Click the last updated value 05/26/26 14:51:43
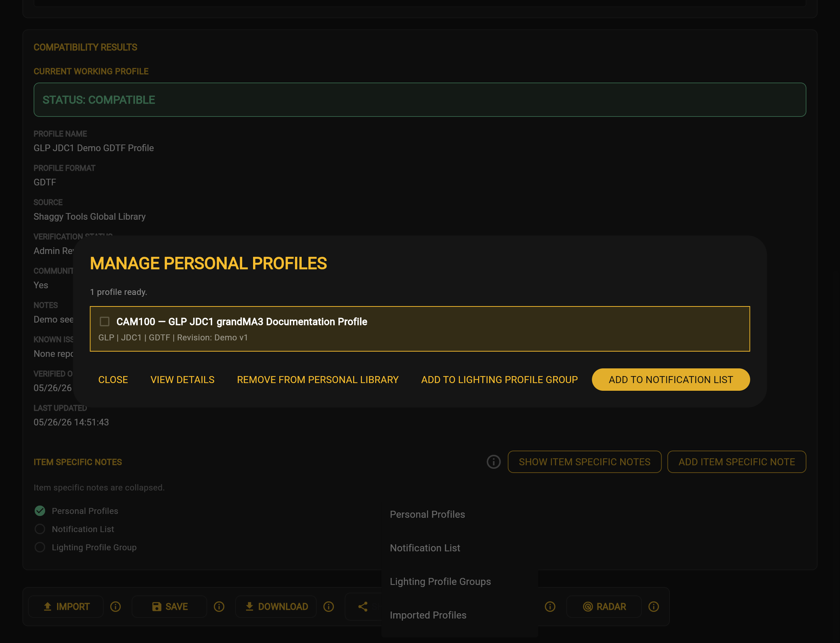Screen dimensions: 840x643 click(71, 422)
